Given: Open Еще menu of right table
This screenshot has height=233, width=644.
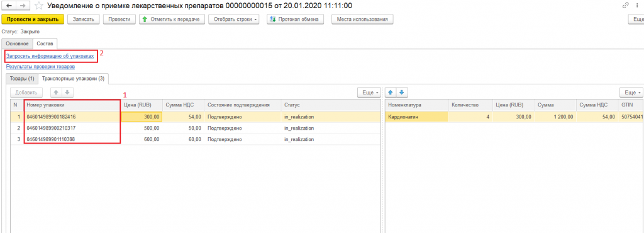Looking at the screenshot, I should [631, 93].
